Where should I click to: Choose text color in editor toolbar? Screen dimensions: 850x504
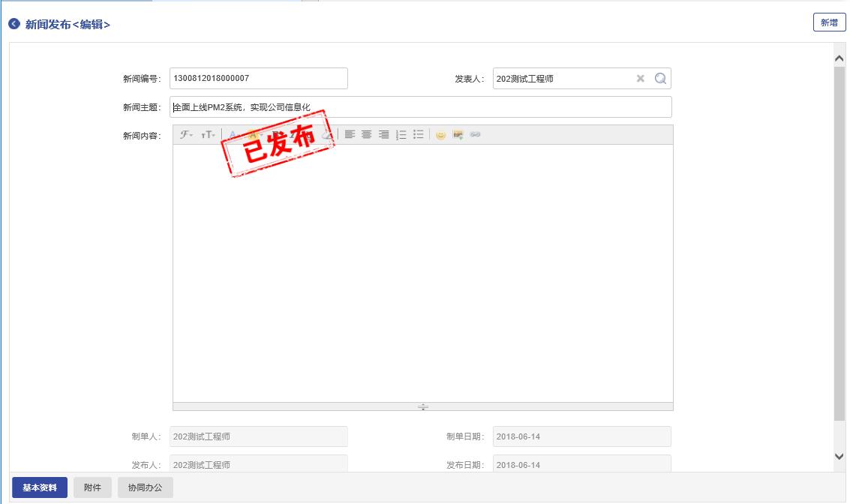click(x=233, y=135)
